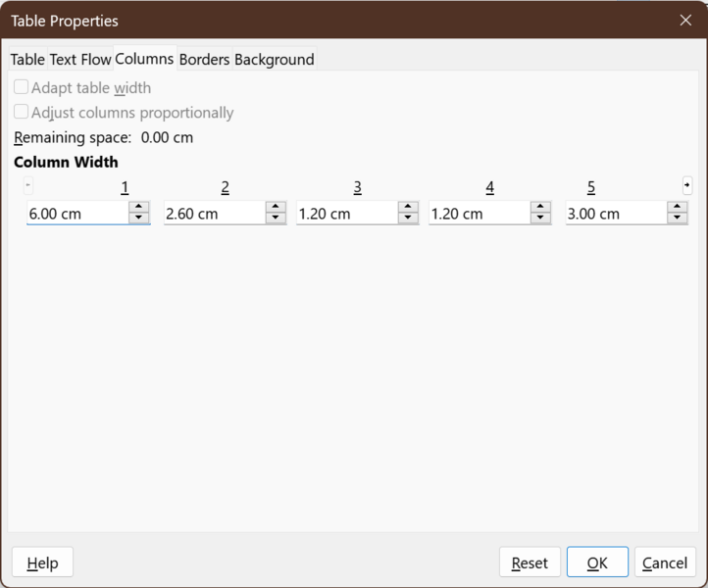Toggle the Adapt table width checkbox
708x588 pixels.
(22, 87)
